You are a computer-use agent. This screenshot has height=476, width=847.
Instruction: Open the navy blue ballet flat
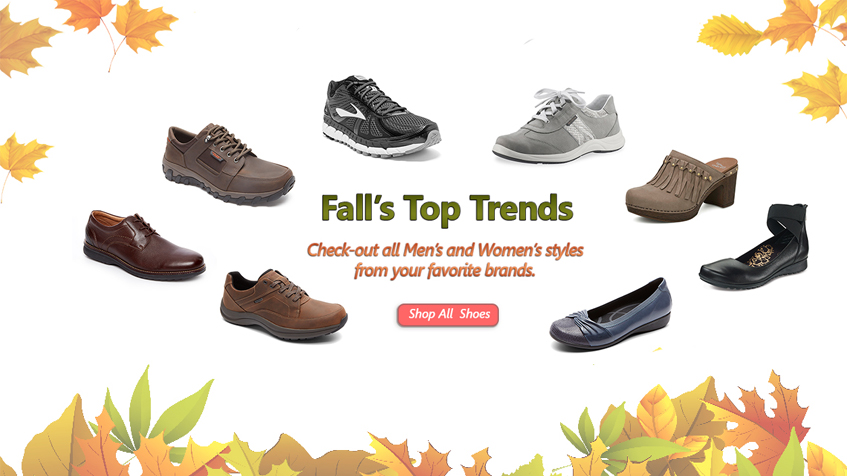(610, 313)
